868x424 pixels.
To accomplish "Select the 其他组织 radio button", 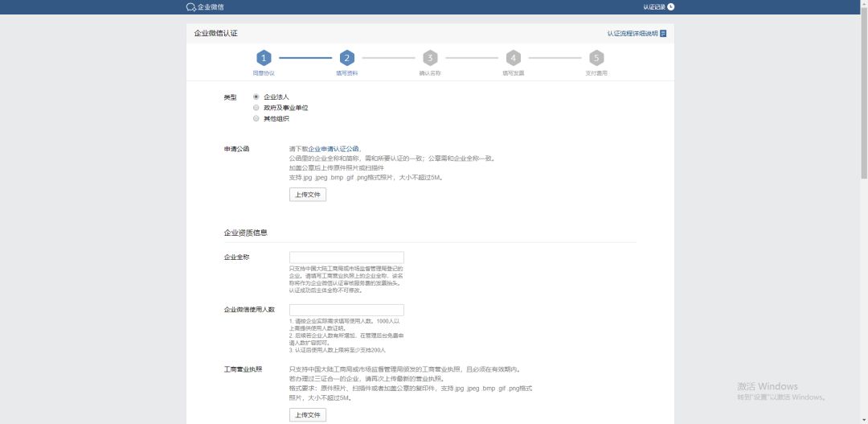I will (x=256, y=118).
